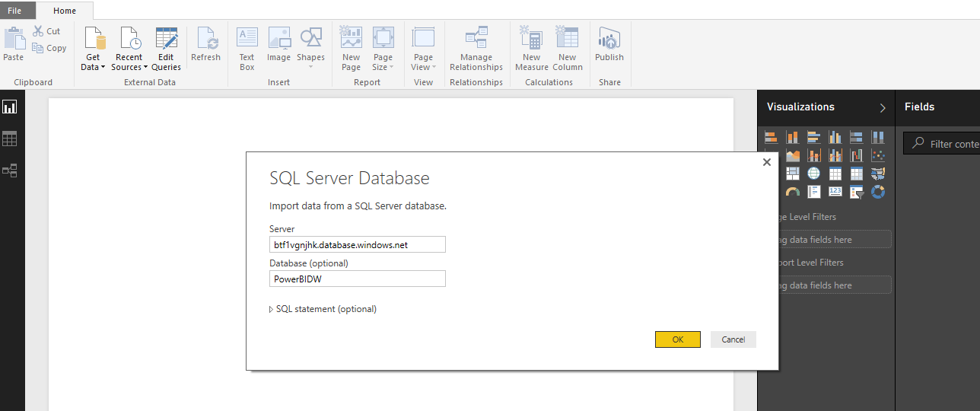Expand SQL statement (optional) section

(323, 309)
